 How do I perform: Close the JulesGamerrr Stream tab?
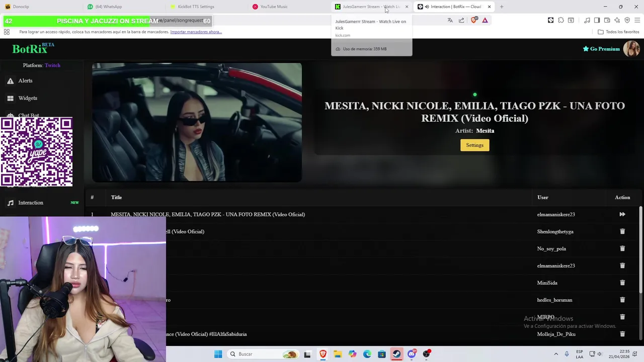tap(407, 7)
